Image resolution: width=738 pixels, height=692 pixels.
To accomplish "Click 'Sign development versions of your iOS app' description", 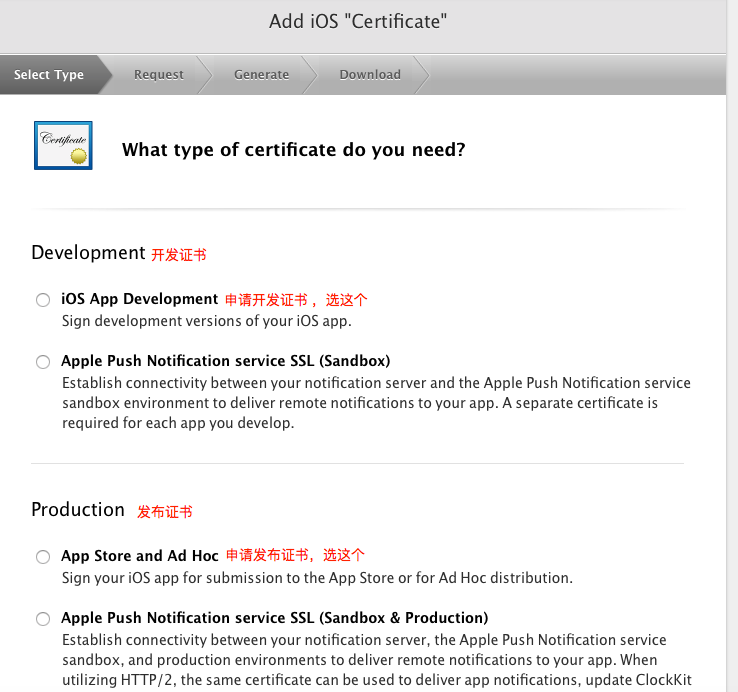I will (206, 321).
